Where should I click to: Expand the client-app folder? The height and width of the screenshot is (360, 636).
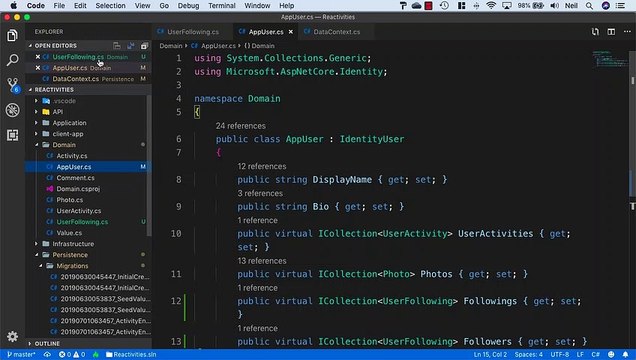click(36, 133)
